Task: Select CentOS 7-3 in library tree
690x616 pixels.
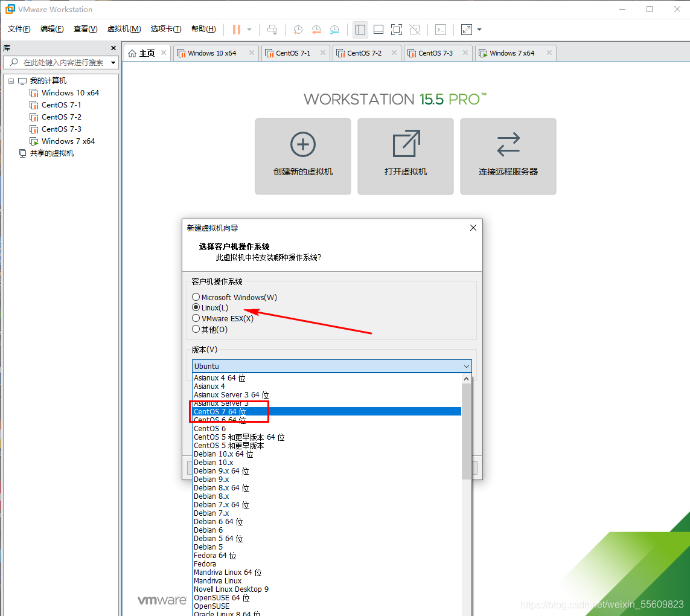Action: [61, 129]
